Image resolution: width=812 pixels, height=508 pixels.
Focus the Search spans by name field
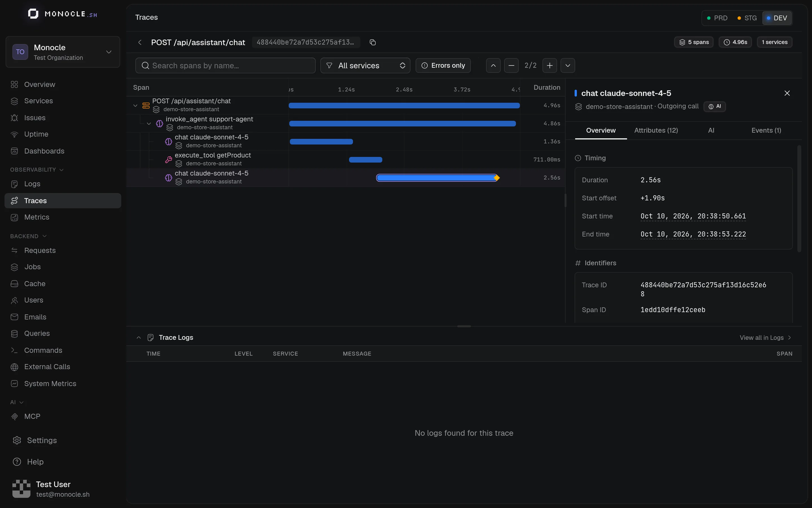226,65
